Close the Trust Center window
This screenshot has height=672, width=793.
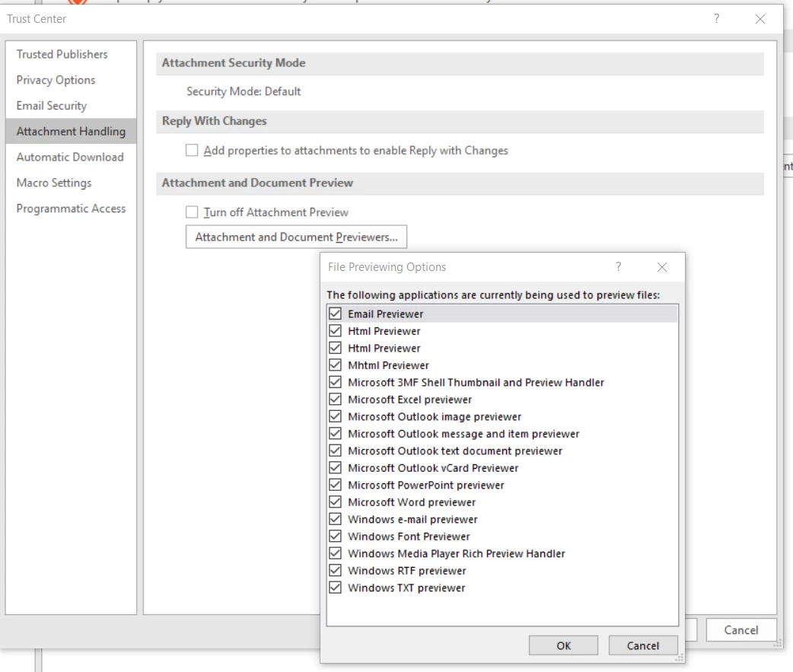pyautogui.click(x=760, y=19)
